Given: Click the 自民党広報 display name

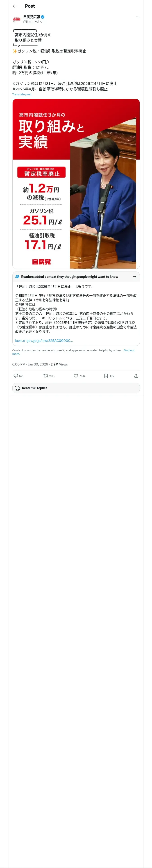Looking at the screenshot, I should point(32,17).
